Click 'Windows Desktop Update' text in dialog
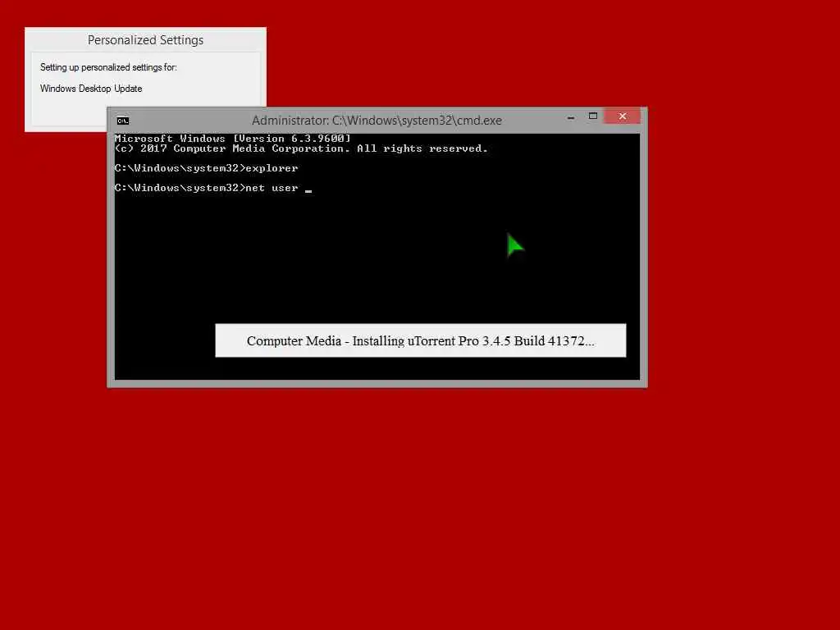This screenshot has height=630, width=840. [x=91, y=89]
